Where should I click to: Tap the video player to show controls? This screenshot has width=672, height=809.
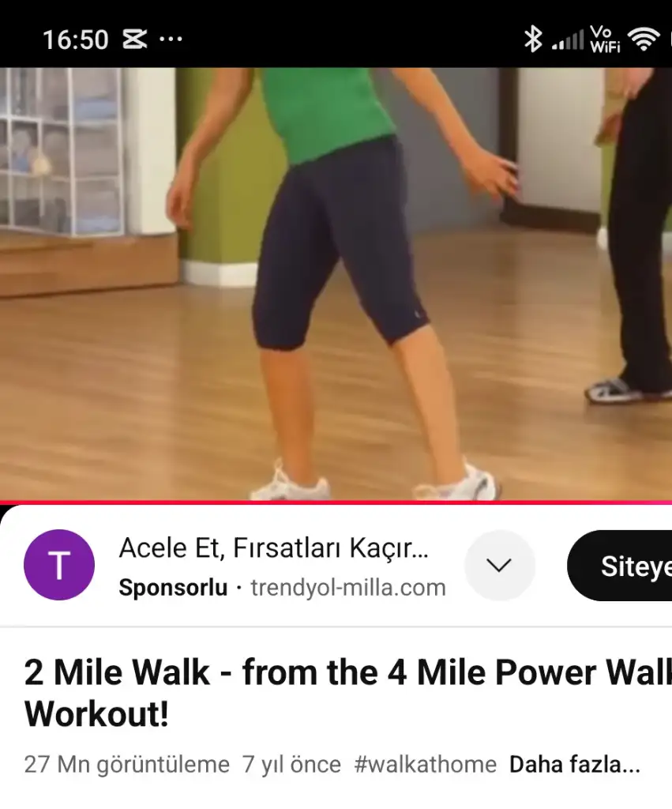pyautogui.click(x=336, y=284)
